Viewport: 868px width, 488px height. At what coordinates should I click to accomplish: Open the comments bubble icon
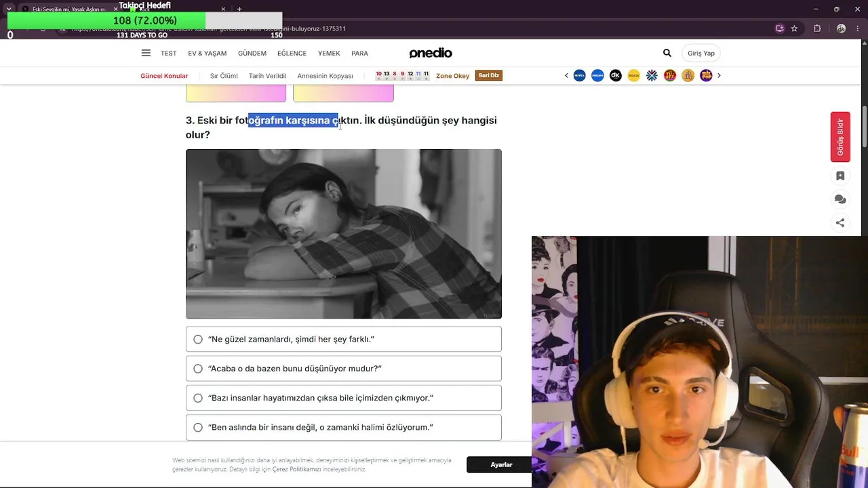840,199
